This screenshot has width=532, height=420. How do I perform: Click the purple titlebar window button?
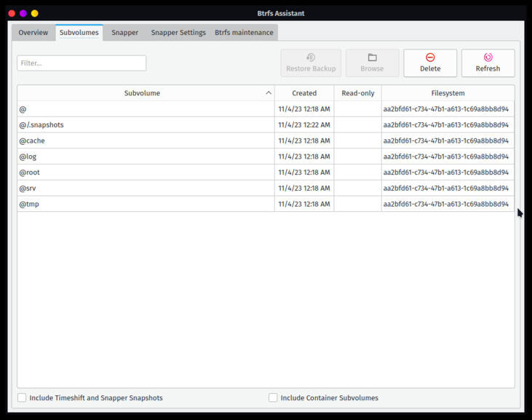tap(23, 13)
